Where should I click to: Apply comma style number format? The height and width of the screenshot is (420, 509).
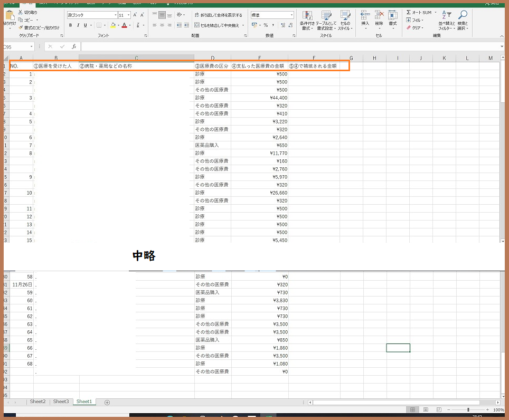[x=274, y=25]
